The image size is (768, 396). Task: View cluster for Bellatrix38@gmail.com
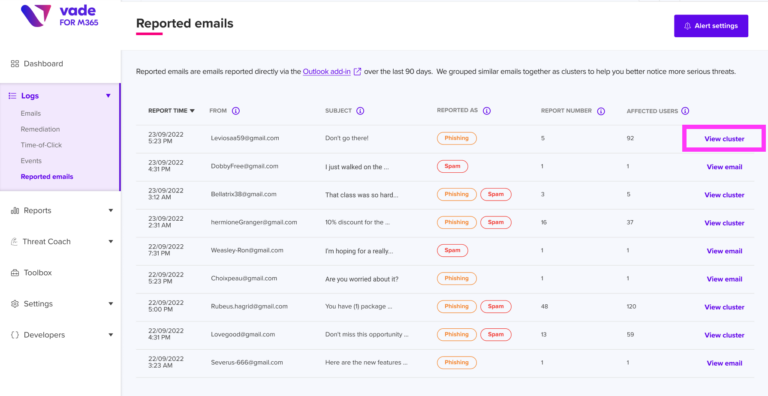click(x=724, y=195)
